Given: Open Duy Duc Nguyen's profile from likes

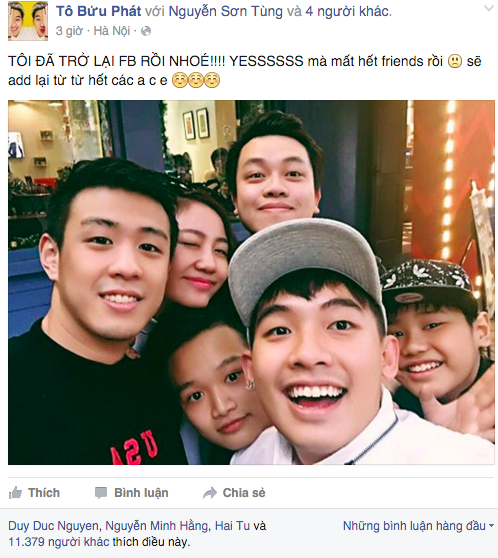Looking at the screenshot, I should pyautogui.click(x=53, y=526).
